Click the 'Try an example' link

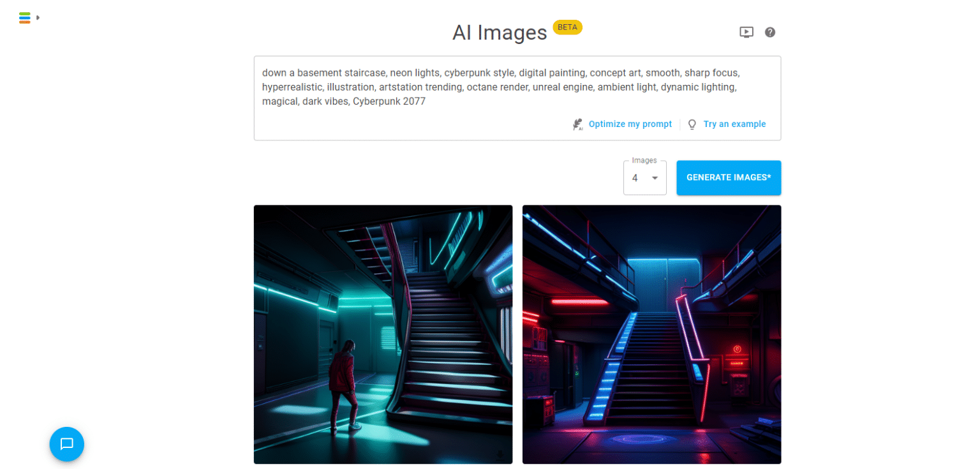pyautogui.click(x=734, y=124)
